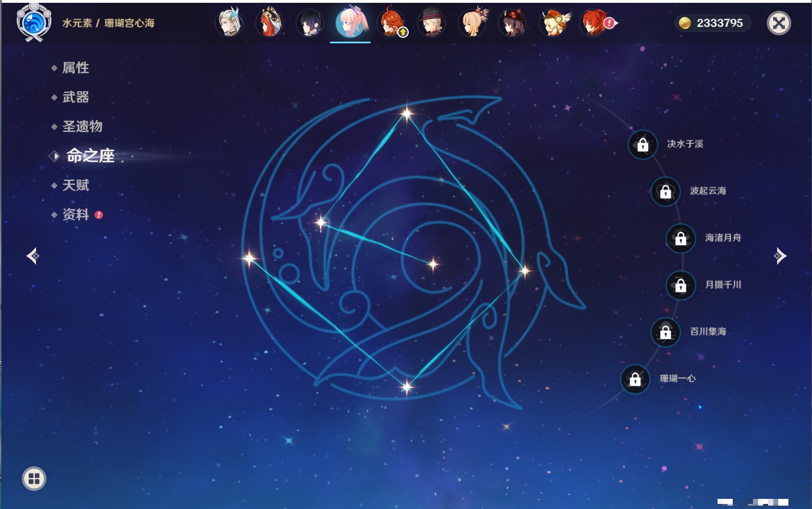Open the 圣遗物 menu
The width and height of the screenshot is (812, 509).
(82, 127)
